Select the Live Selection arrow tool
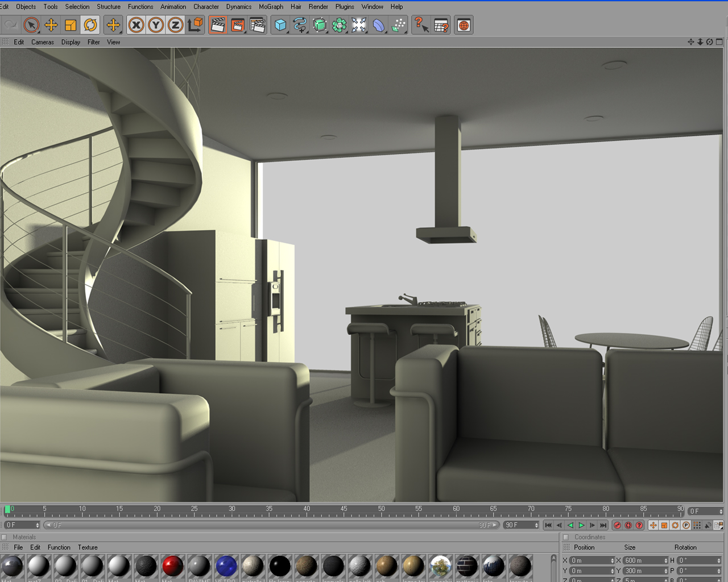728x582 pixels. pyautogui.click(x=31, y=25)
